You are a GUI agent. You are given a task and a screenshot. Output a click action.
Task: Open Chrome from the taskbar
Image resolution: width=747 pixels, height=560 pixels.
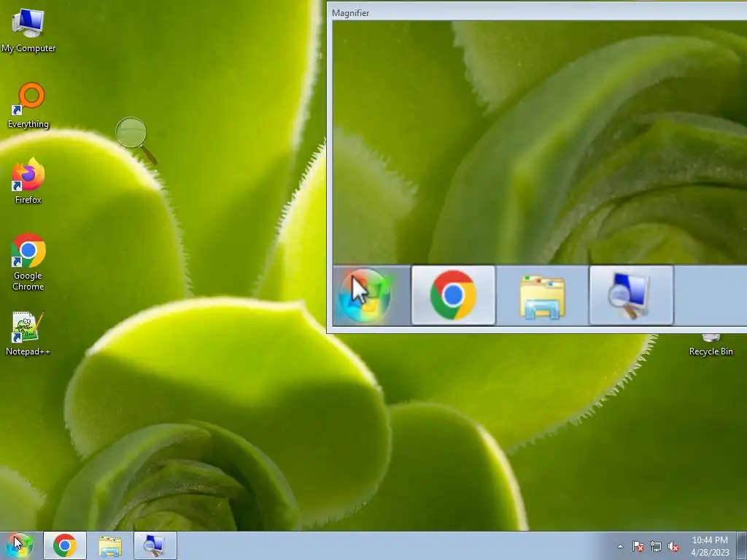[x=65, y=545]
